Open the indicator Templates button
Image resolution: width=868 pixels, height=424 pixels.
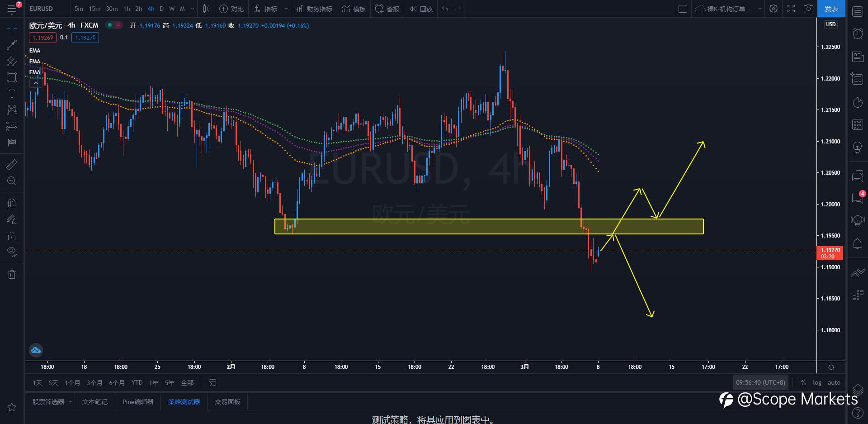click(354, 9)
